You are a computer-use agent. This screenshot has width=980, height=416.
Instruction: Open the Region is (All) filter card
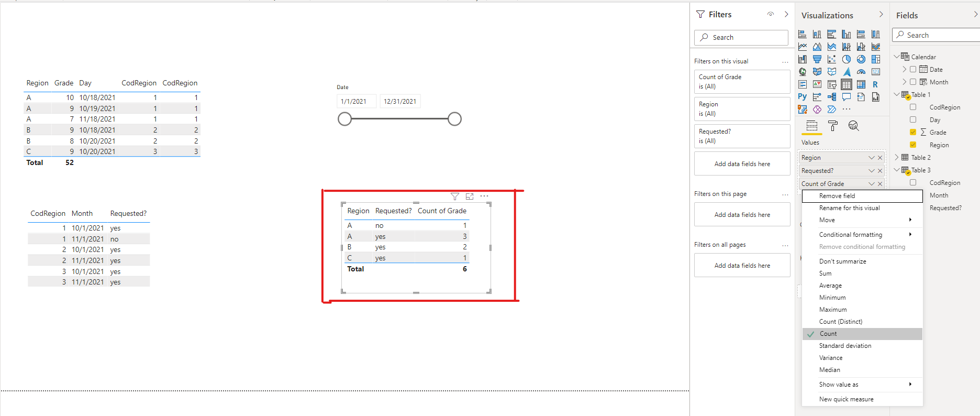pyautogui.click(x=742, y=109)
